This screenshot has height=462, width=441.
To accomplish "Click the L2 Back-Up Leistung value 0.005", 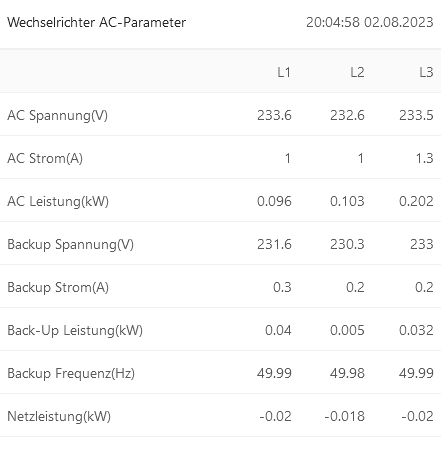I will click(x=347, y=330).
